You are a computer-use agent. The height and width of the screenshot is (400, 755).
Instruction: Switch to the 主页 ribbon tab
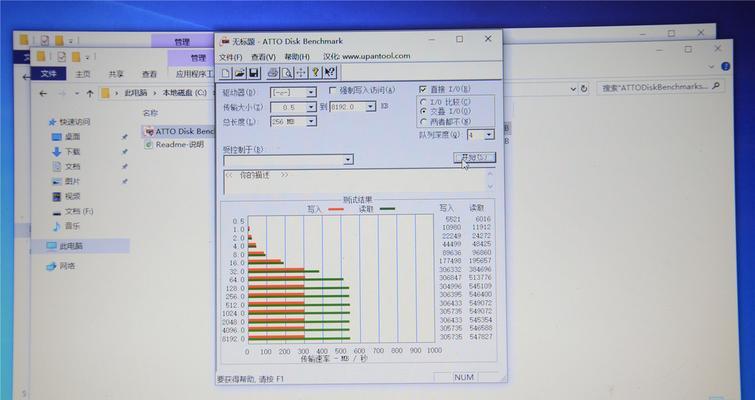83,74
